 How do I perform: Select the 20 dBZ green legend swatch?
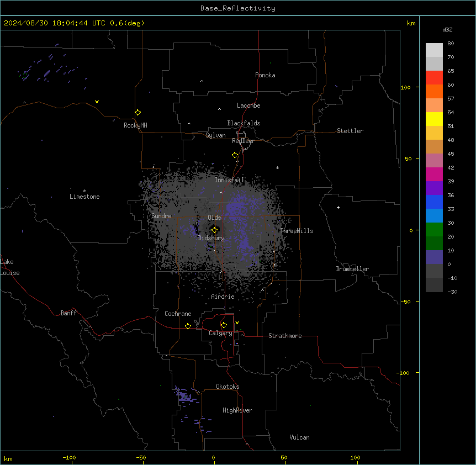pyautogui.click(x=434, y=230)
